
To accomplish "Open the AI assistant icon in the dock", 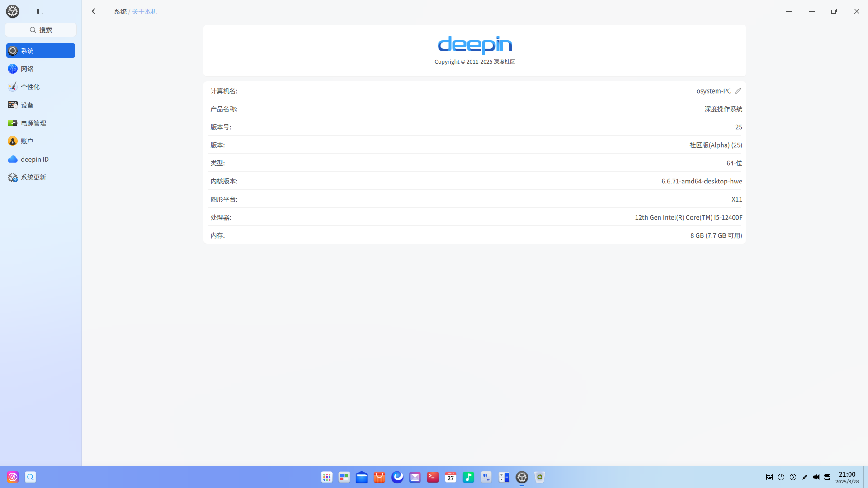I will (13, 477).
